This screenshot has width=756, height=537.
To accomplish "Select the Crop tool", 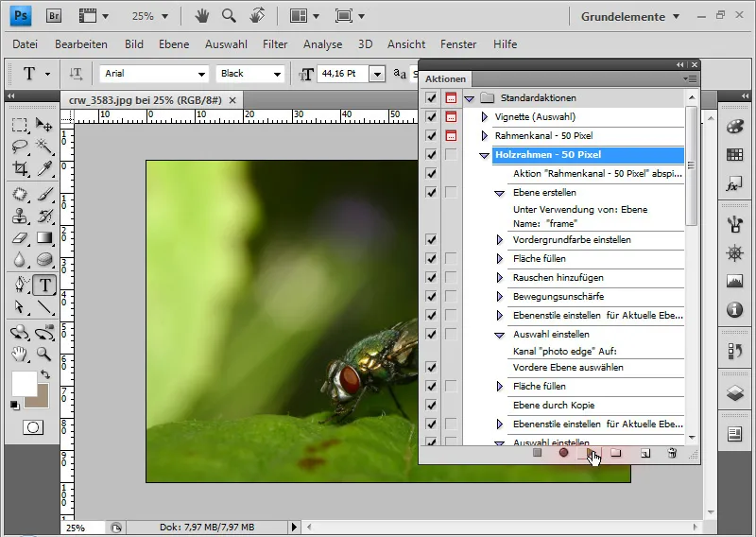I will click(20, 168).
